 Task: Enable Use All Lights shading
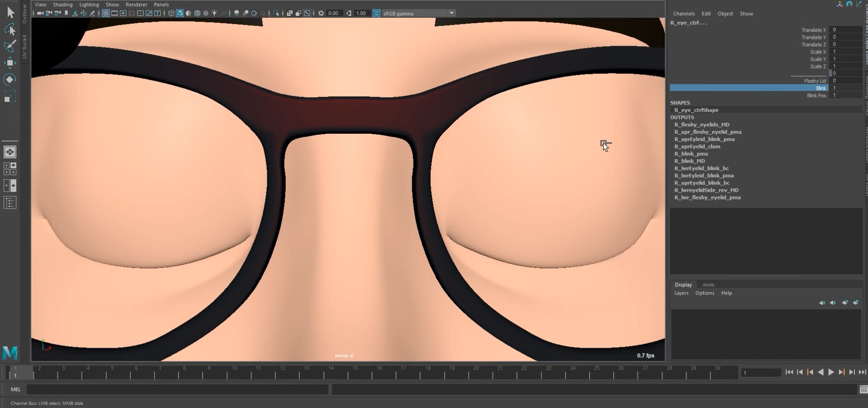coord(215,13)
